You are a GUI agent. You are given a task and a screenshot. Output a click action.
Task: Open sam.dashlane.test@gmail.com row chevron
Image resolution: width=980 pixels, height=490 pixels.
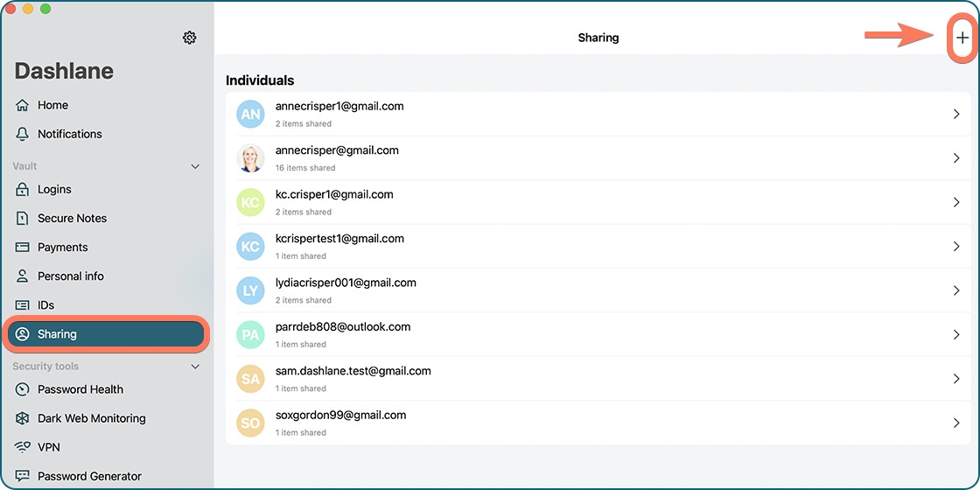956,378
